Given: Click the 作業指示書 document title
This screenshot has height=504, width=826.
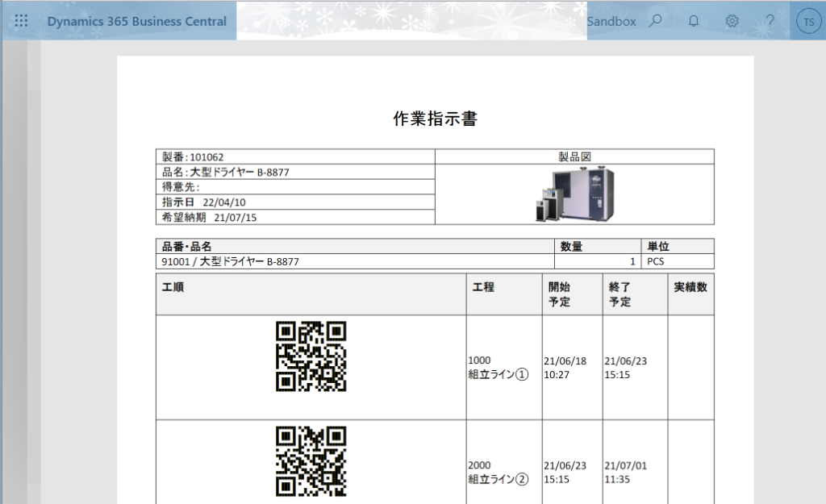Looking at the screenshot, I should pos(435,118).
